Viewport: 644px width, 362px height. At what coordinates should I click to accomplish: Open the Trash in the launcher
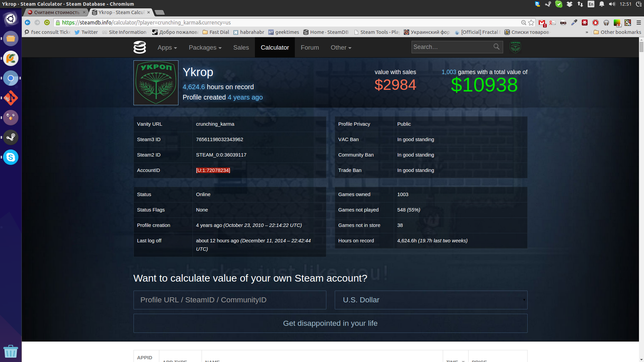tap(11, 352)
